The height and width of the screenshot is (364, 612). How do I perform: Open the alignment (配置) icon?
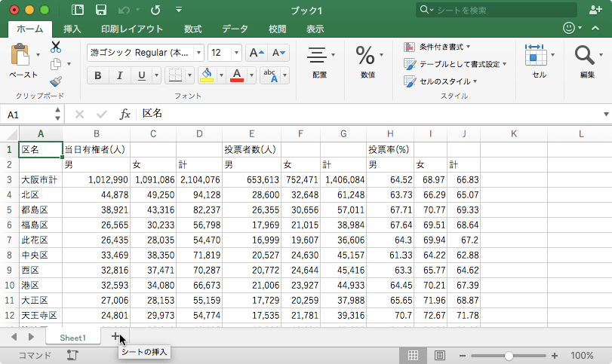(316, 55)
